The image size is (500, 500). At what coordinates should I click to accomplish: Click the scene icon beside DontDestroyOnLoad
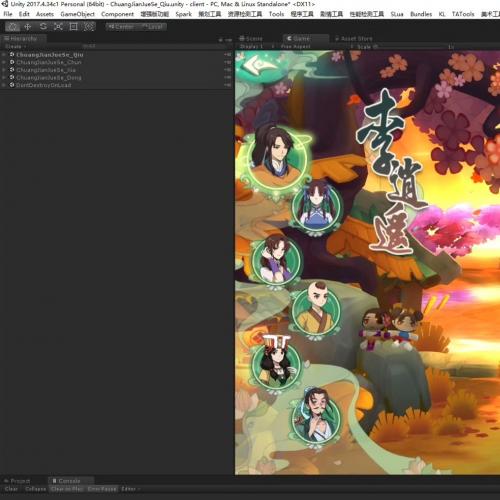pos(12,85)
